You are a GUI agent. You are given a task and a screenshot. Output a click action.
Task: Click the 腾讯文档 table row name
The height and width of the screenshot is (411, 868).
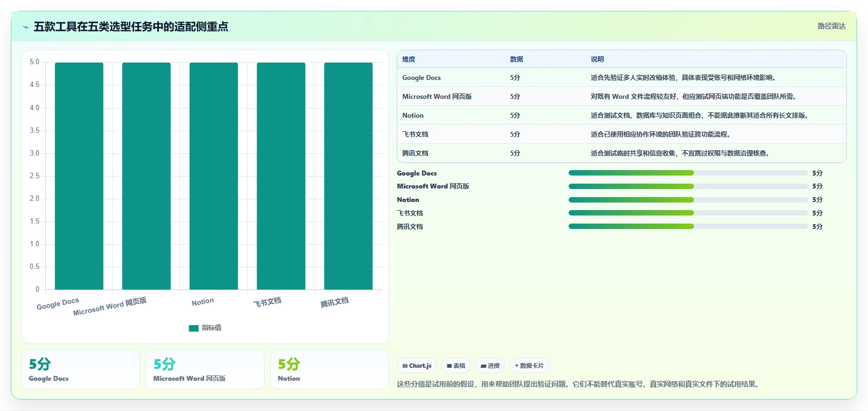click(x=415, y=153)
